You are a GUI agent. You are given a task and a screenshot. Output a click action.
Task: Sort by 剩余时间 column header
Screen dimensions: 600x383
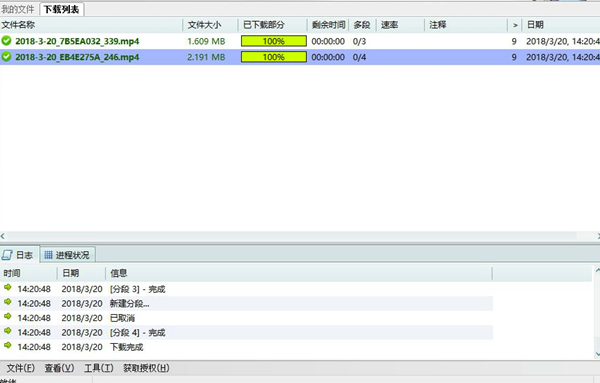(328, 25)
